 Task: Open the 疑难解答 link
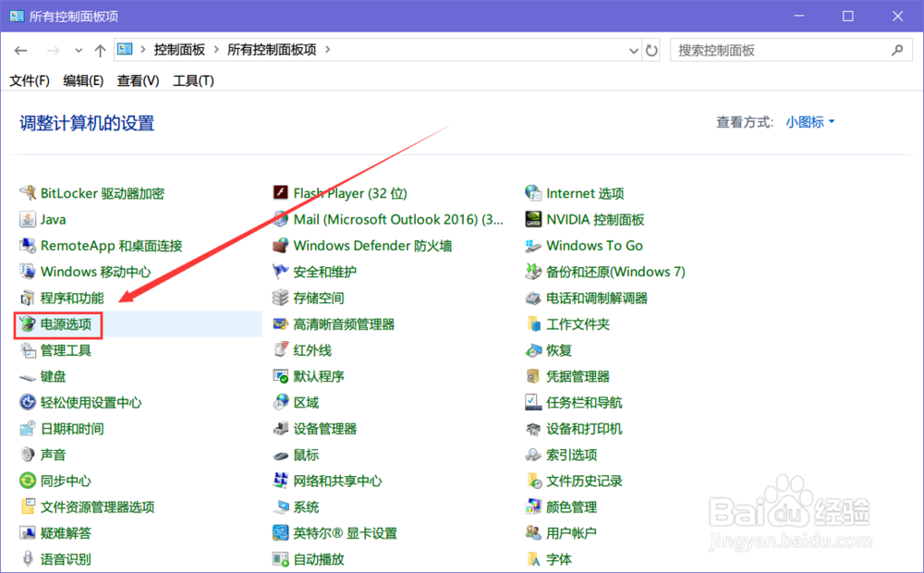pyautogui.click(x=66, y=533)
